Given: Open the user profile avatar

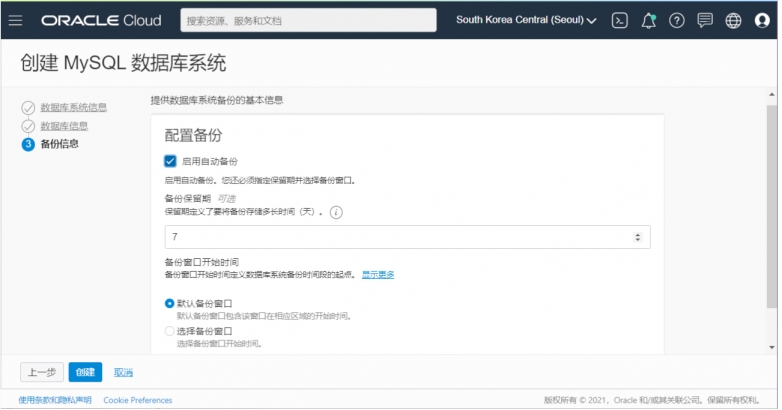Looking at the screenshot, I should (x=762, y=20).
